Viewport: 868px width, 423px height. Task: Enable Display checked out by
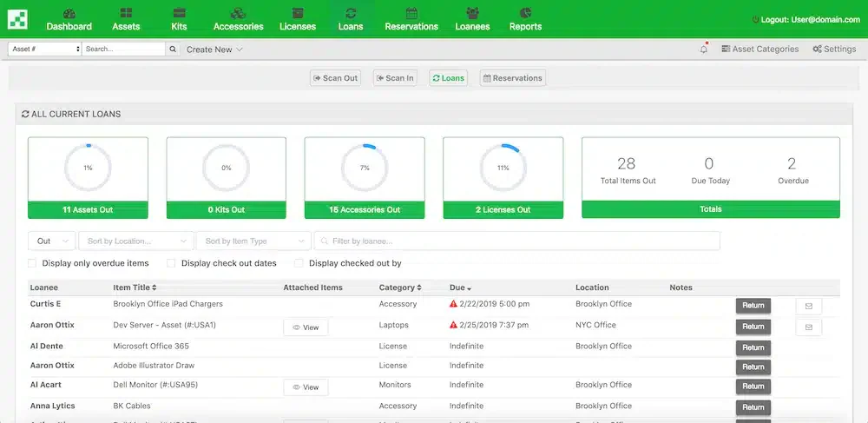click(299, 263)
